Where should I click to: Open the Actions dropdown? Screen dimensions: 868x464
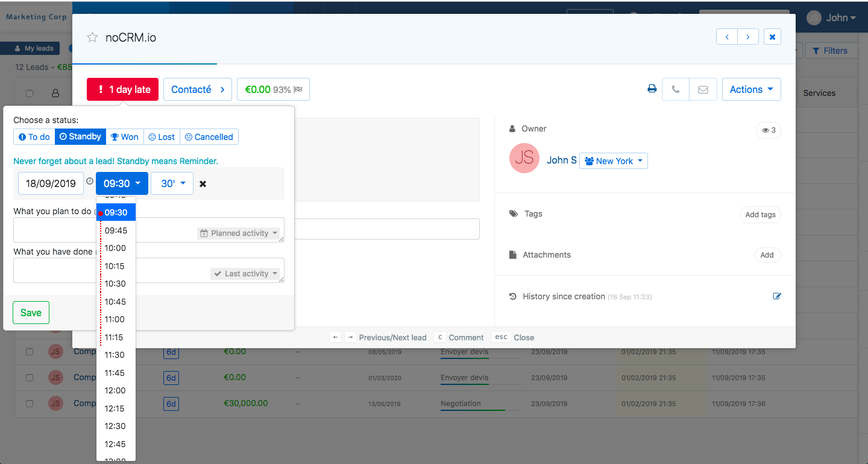751,89
